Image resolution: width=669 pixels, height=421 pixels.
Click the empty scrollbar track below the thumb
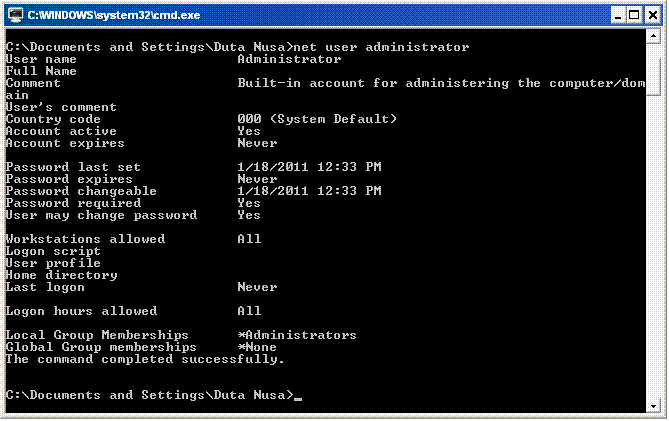[x=654, y=250]
